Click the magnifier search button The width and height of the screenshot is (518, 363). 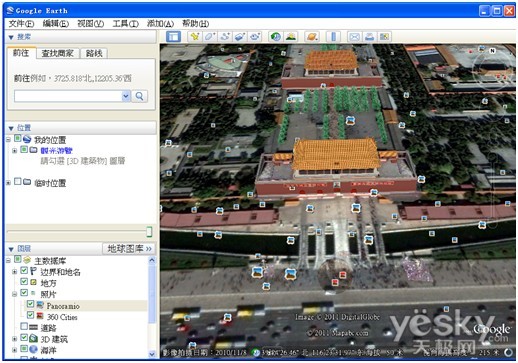pos(140,96)
